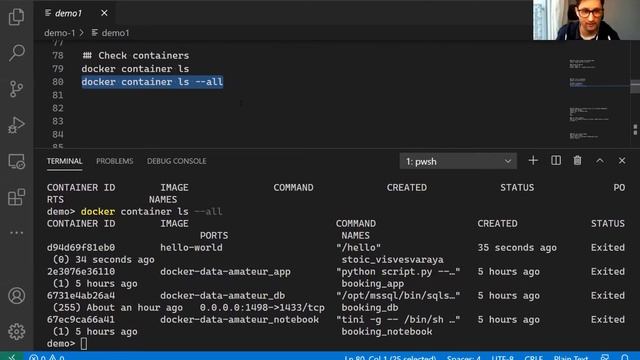Image resolution: width=640 pixels, height=360 pixels.
Task: Click container ID 6731e4ab26a4
Action: [x=81, y=296]
